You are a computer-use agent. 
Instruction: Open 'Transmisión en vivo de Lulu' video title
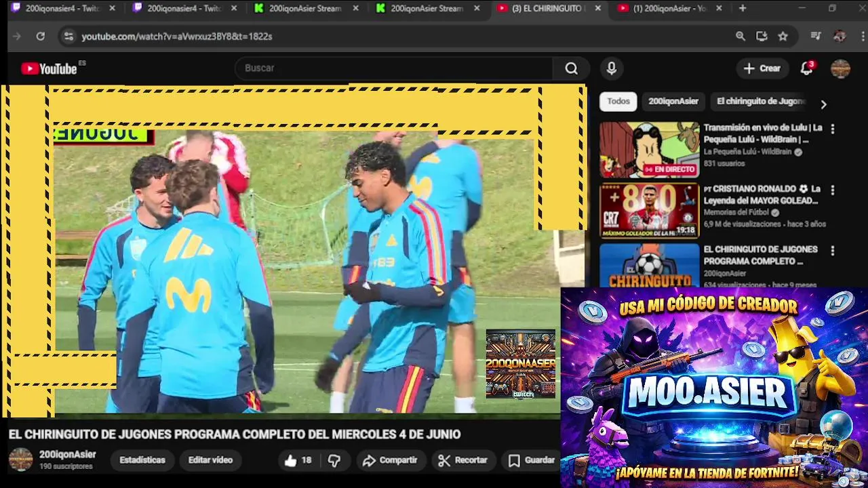pos(763,134)
